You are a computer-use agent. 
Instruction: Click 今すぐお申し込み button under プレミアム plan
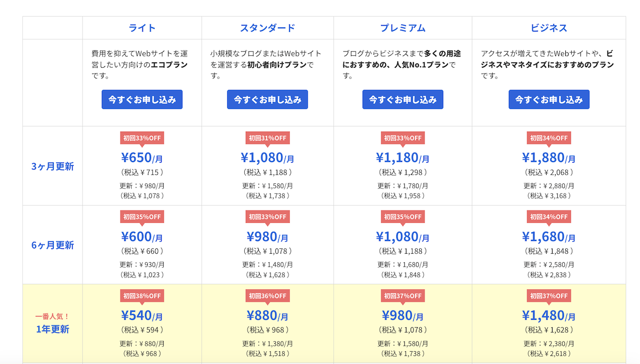403,99
